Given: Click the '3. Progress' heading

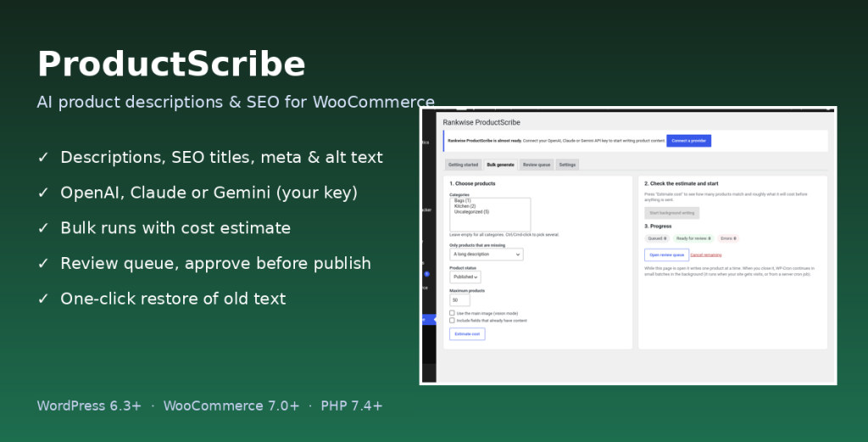Looking at the screenshot, I should (x=658, y=226).
